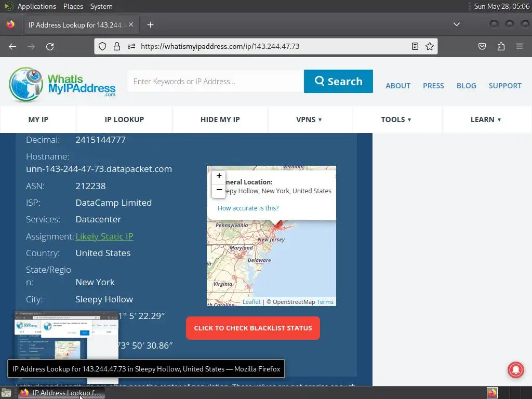Image resolution: width=532 pixels, height=399 pixels.
Task: Select the HIDE MY IP nav item
Action: coord(220,119)
